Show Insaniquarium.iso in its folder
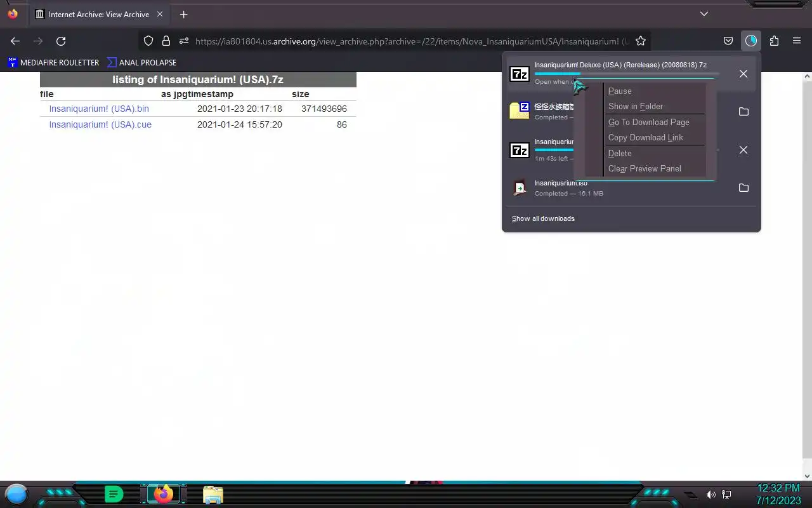The height and width of the screenshot is (508, 812). click(x=743, y=188)
